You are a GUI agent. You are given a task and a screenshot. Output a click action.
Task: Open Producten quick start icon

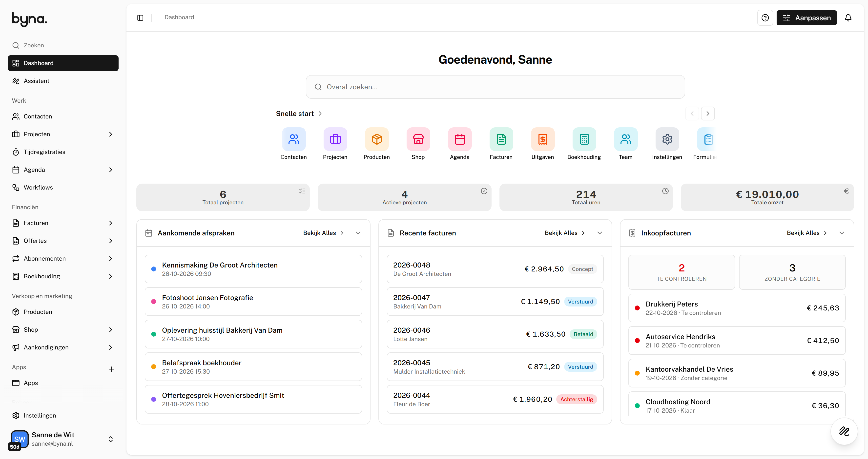pos(377,139)
